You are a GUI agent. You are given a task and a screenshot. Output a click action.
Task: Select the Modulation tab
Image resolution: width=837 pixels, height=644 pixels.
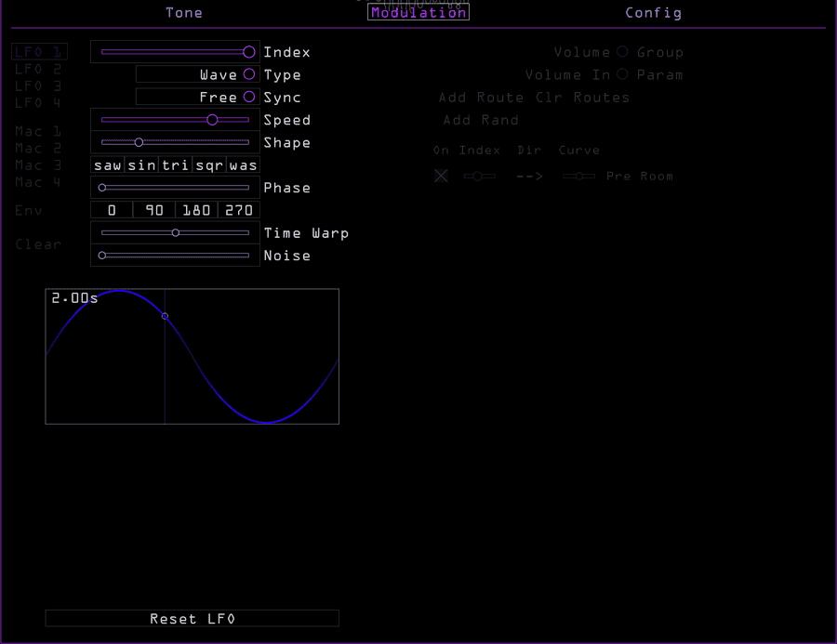(418, 13)
